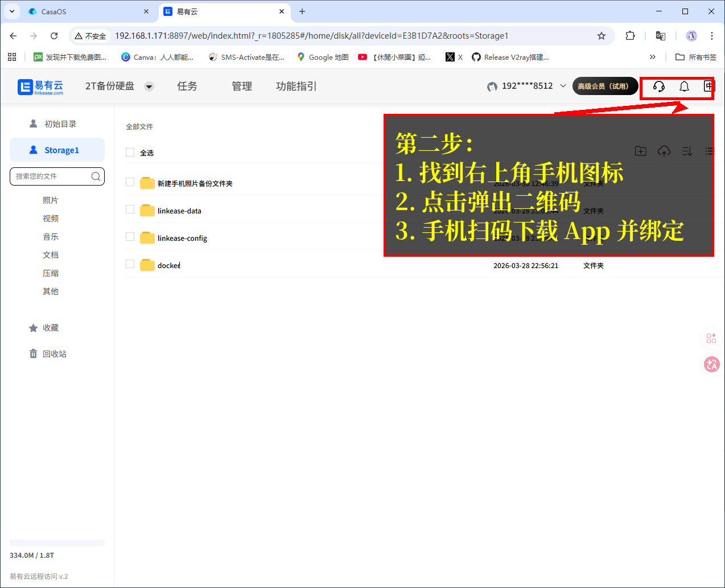Click the 全部文件 breadcrumb
Screen dimensions: 725x588
pos(139,126)
